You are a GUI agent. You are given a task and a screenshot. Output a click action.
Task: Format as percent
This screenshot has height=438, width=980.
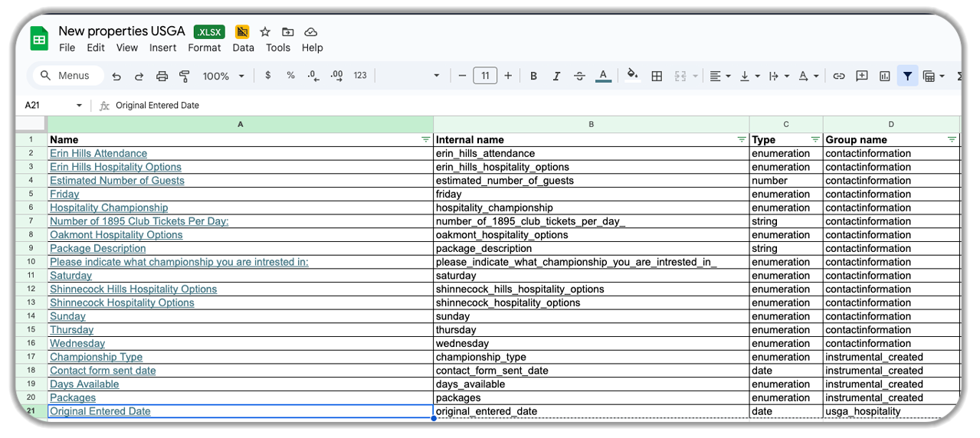coord(290,76)
